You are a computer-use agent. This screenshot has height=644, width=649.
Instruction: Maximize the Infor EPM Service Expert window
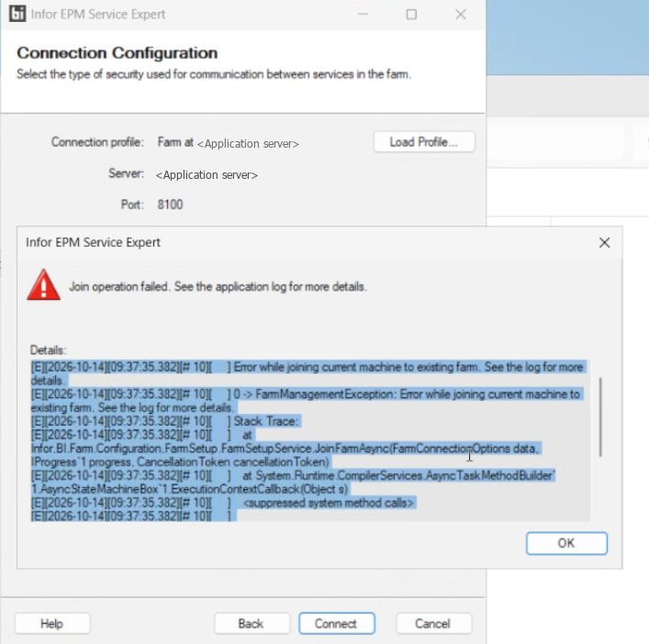(411, 15)
